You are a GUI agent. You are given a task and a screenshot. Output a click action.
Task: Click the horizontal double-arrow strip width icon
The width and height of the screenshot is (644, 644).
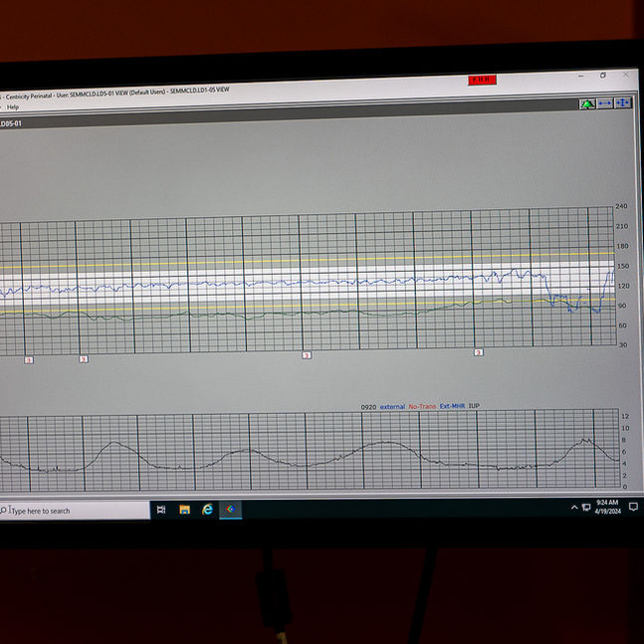coord(605,104)
